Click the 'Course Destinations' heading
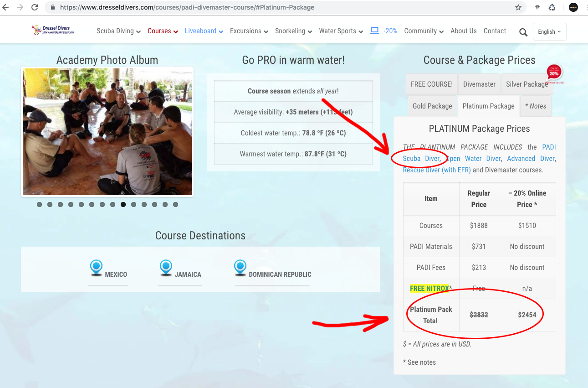 (200, 235)
